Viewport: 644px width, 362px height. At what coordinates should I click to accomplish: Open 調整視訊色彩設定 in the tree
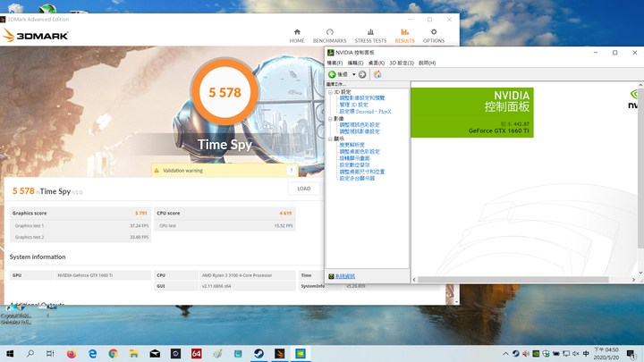coord(360,125)
